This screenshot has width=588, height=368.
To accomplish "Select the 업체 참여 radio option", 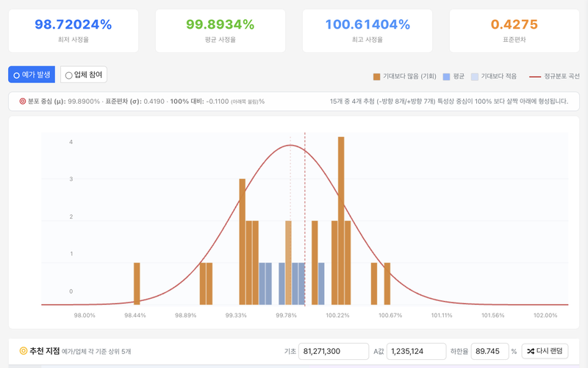I will [84, 75].
